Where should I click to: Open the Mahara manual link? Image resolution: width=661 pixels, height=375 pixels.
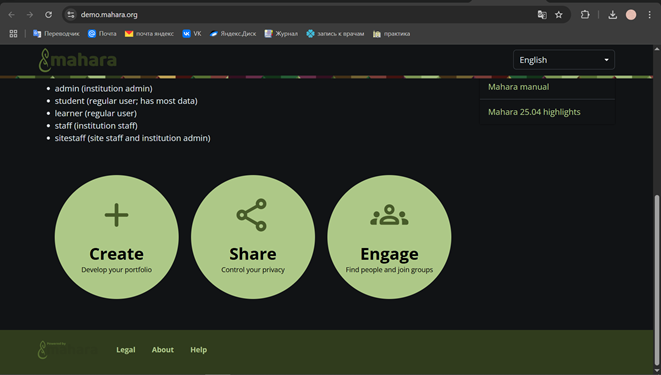tap(519, 87)
